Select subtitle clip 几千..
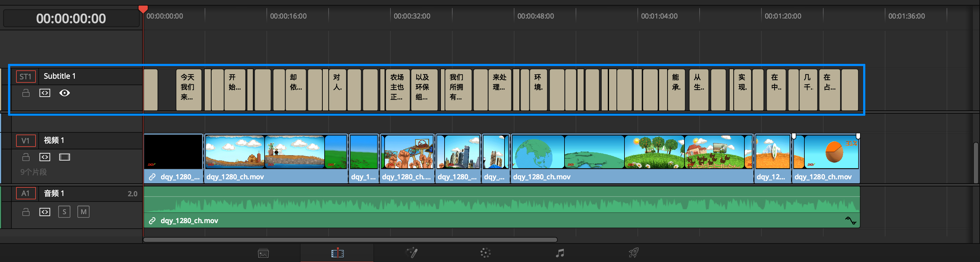 tap(808, 89)
